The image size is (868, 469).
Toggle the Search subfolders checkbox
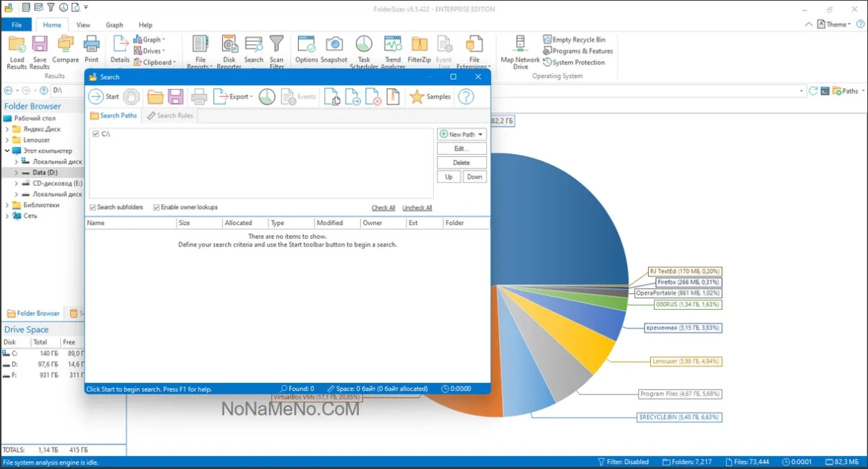93,208
